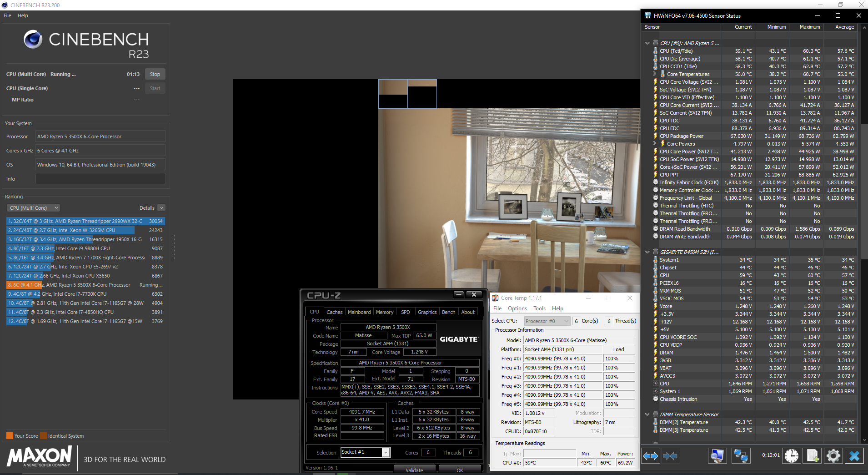Screen dimensions: 868x475
Task: Expand the Core Powers sensor row
Action: tap(654, 144)
